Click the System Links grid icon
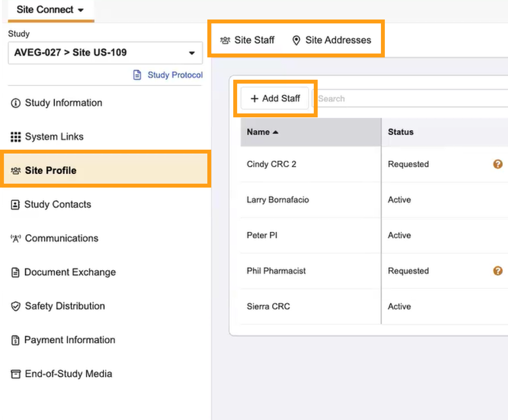The image size is (508, 420). pyautogui.click(x=16, y=137)
